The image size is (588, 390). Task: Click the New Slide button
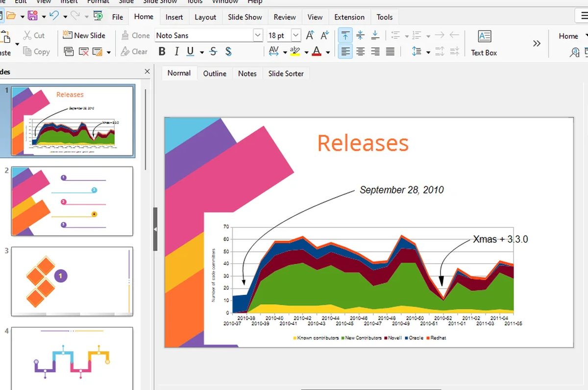click(84, 35)
